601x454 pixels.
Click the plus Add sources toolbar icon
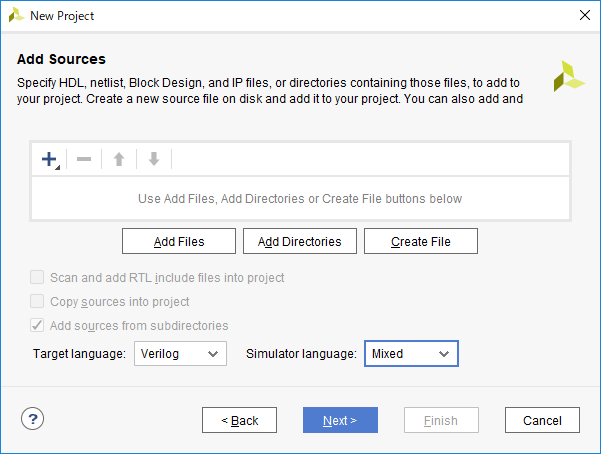(x=49, y=159)
